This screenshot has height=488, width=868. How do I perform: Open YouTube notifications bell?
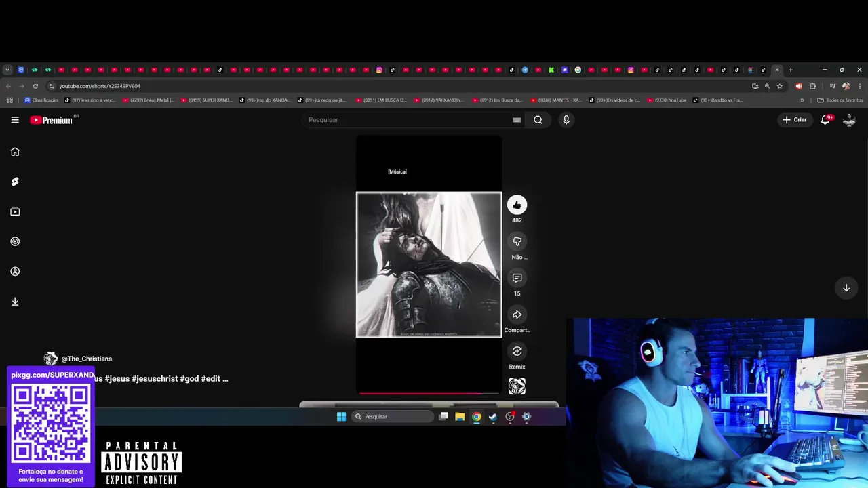point(825,120)
